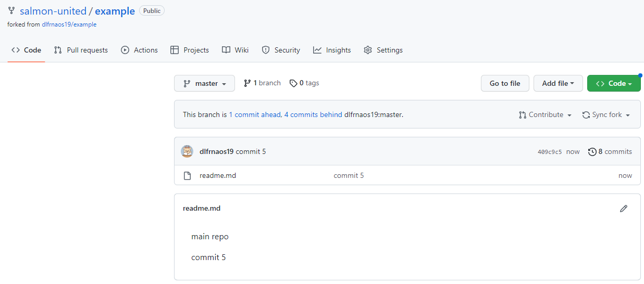Click dlfrnaos19 avatar image in commit row
Screen dimensions: 644x284
tap(187, 151)
